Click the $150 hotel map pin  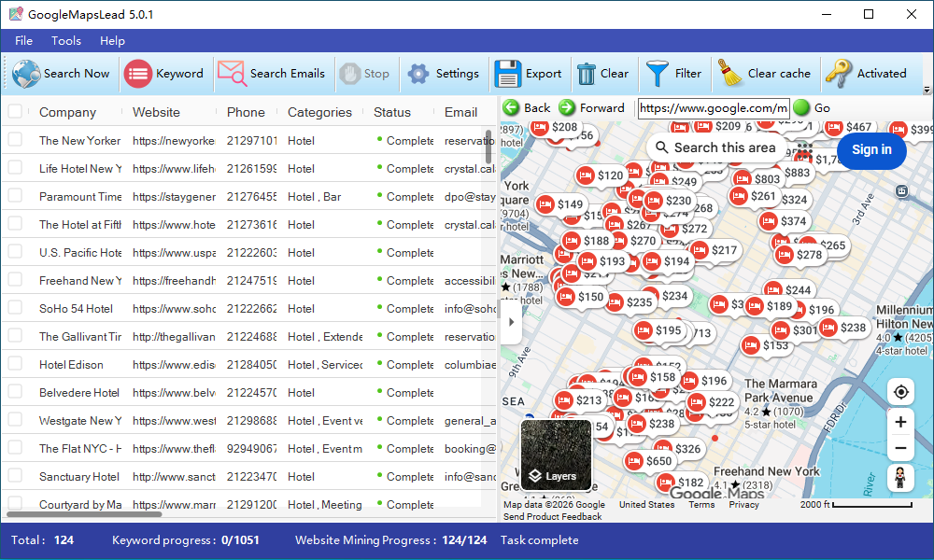[x=581, y=297]
